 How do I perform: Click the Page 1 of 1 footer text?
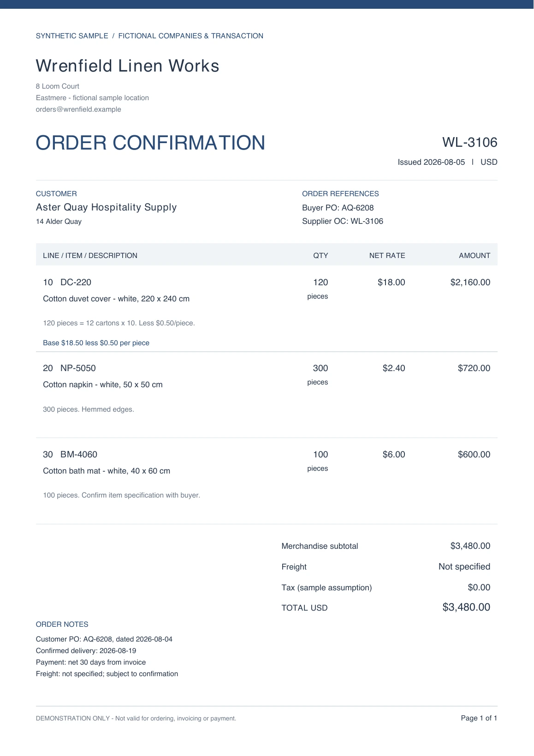(x=479, y=718)
